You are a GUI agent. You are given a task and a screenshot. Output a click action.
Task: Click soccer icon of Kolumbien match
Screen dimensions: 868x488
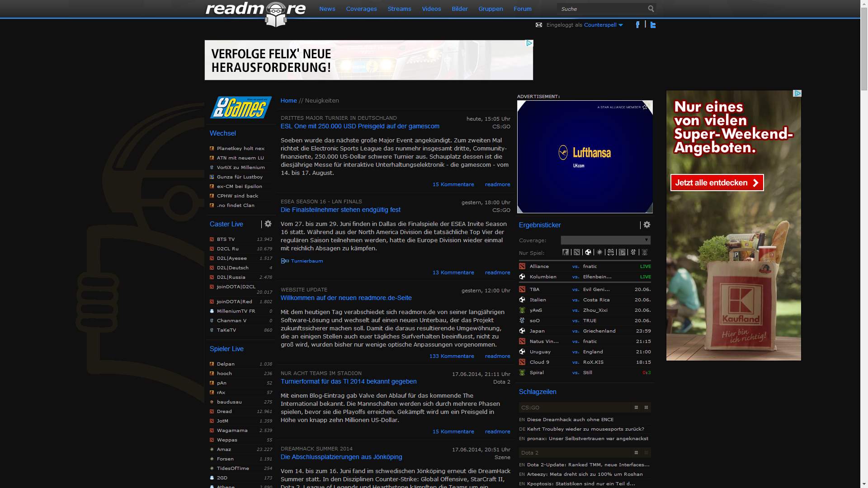tap(522, 277)
